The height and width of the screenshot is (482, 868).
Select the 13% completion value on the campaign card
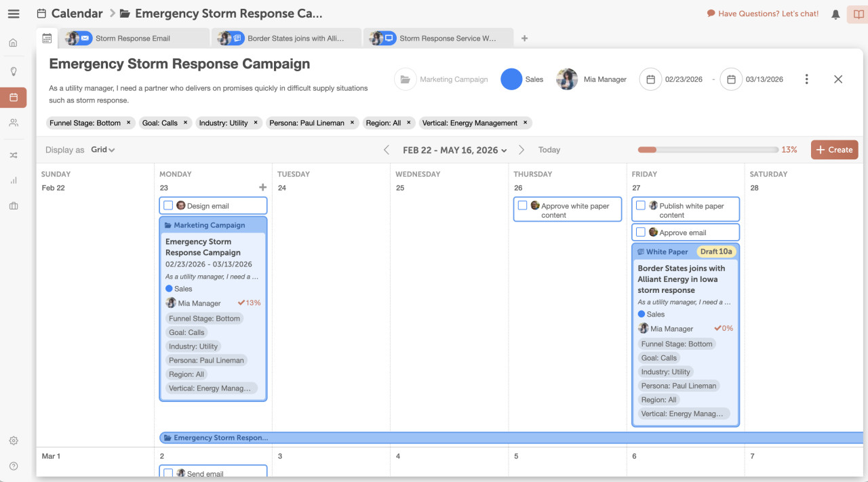(250, 303)
